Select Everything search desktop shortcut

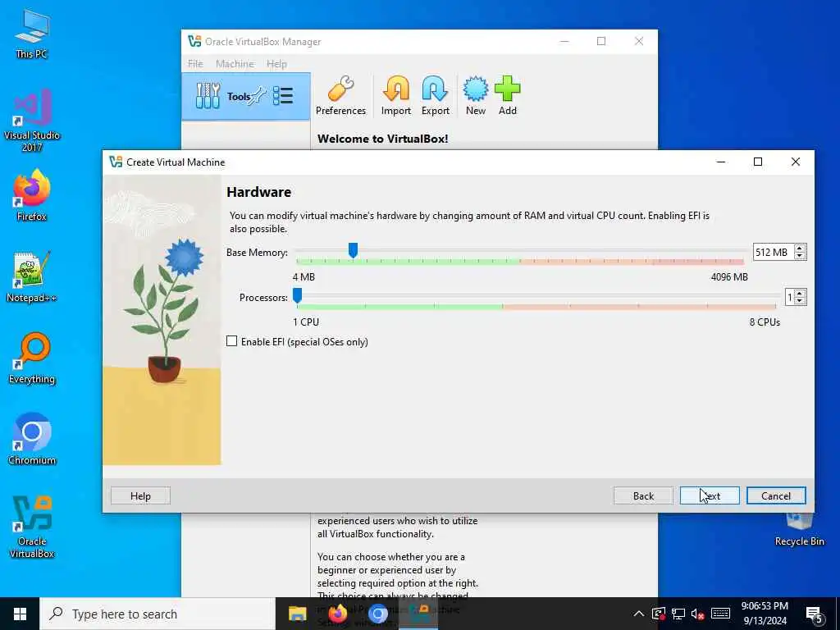tap(32, 358)
